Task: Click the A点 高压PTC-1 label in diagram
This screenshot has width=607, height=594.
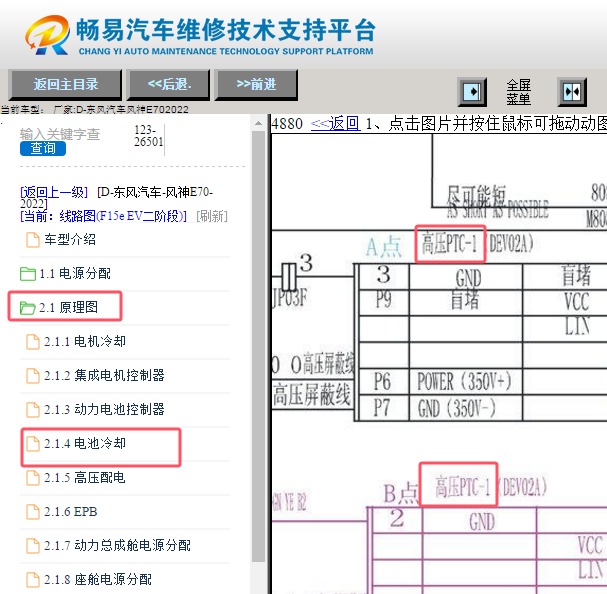Action: coord(449,244)
